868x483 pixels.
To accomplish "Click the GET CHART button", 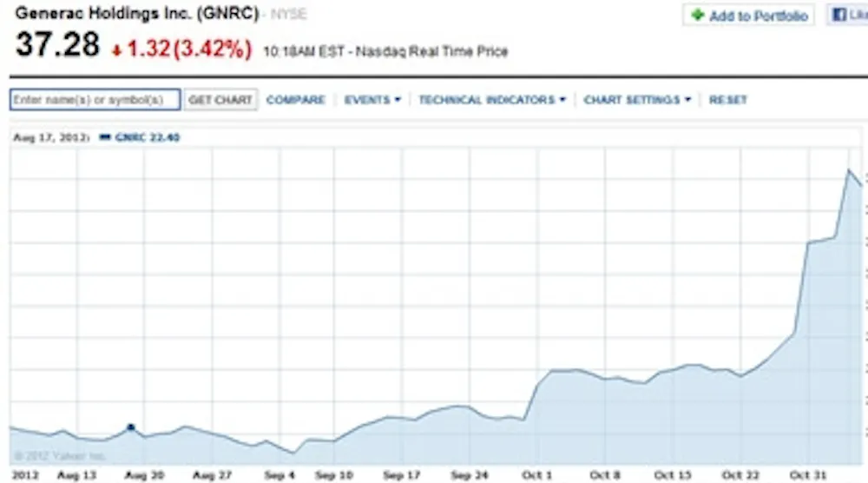I will point(220,100).
